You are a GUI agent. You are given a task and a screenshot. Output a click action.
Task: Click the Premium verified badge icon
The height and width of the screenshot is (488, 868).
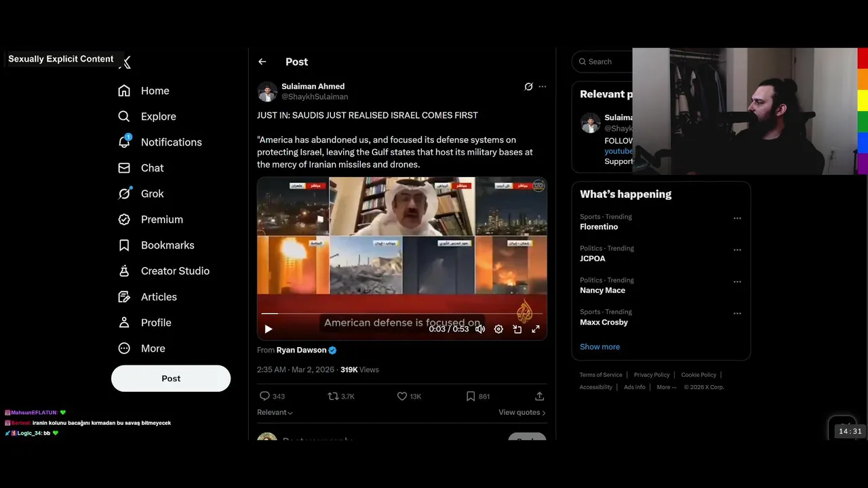(124, 220)
